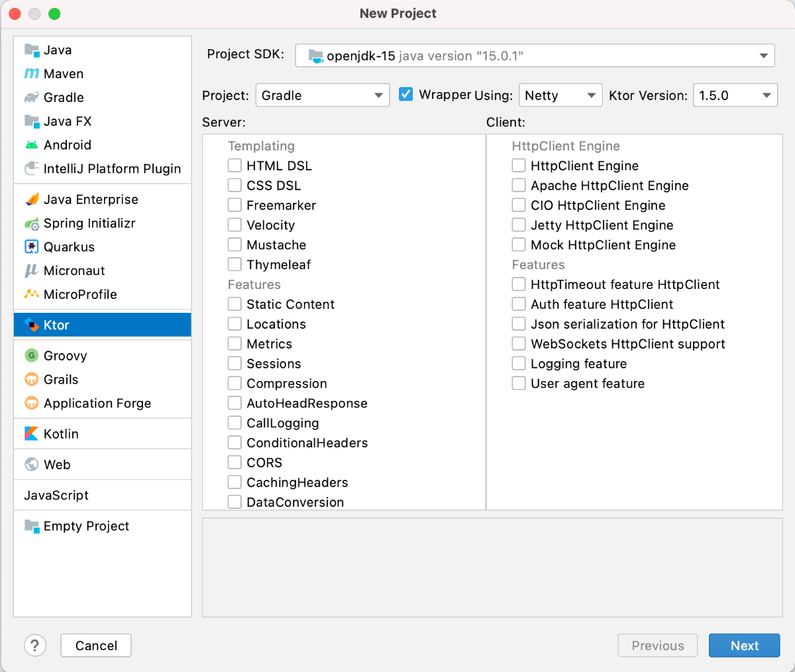The width and height of the screenshot is (795, 672).
Task: Choose the Empty Project folder icon
Action: coord(32,526)
